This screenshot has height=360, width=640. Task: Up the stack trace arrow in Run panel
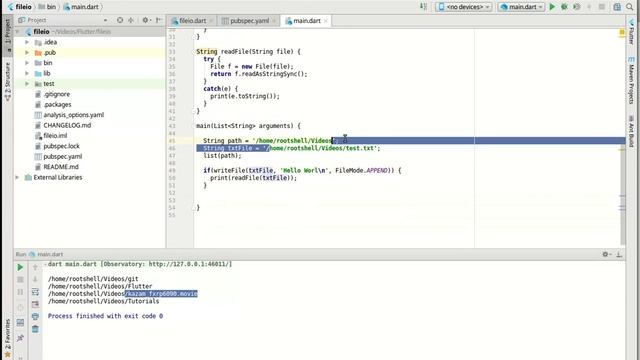[x=35, y=267]
